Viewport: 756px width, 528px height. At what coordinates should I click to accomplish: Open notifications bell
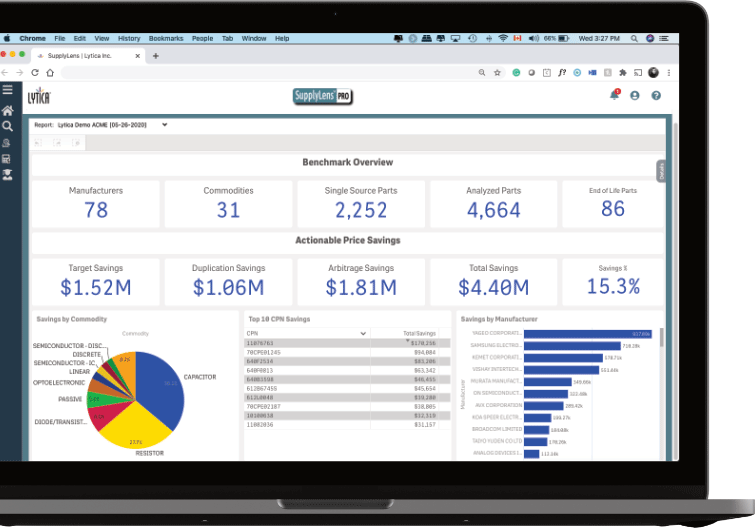[x=614, y=95]
